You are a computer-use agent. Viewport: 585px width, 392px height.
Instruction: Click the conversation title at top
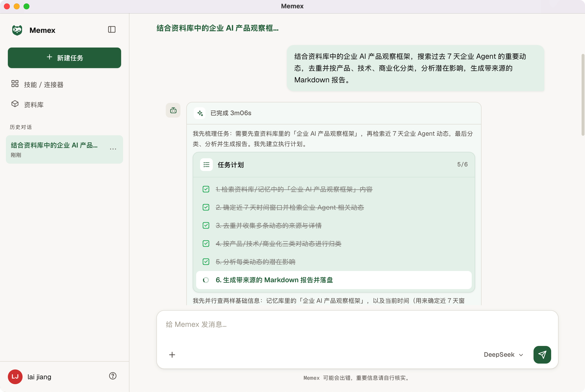click(217, 28)
